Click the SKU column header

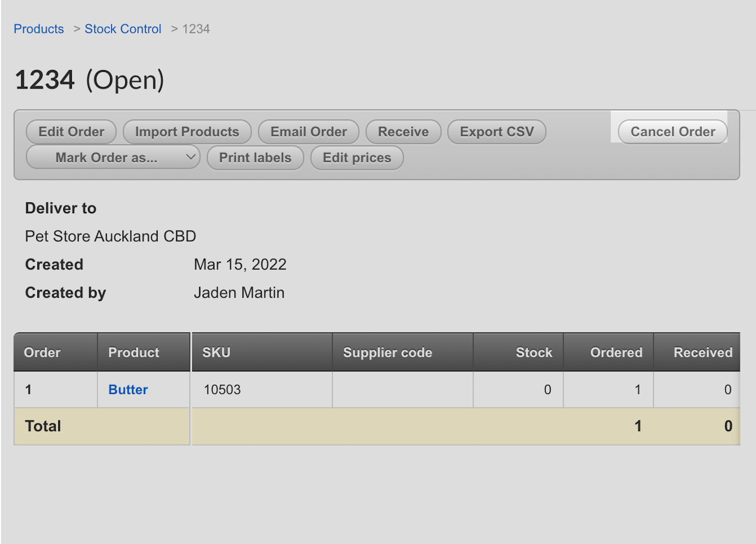point(216,352)
